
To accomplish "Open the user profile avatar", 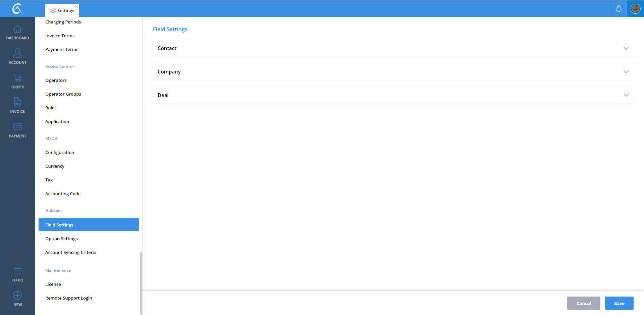I will 635,9.
